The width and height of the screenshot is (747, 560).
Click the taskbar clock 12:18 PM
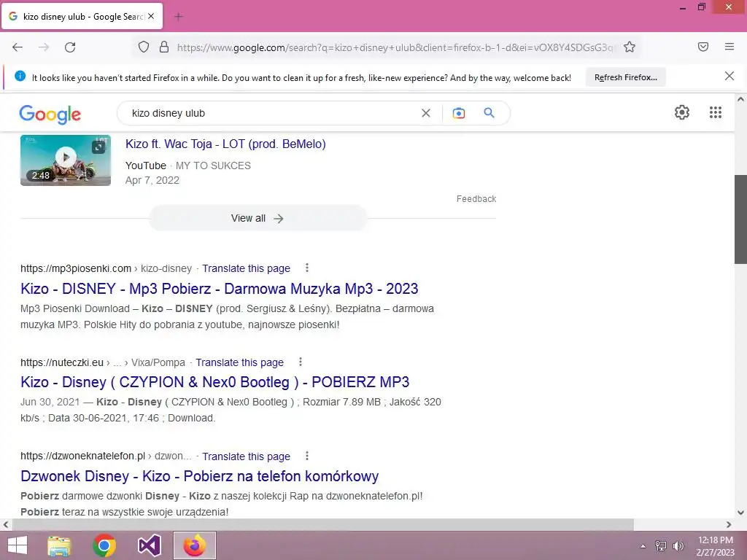coord(715,540)
